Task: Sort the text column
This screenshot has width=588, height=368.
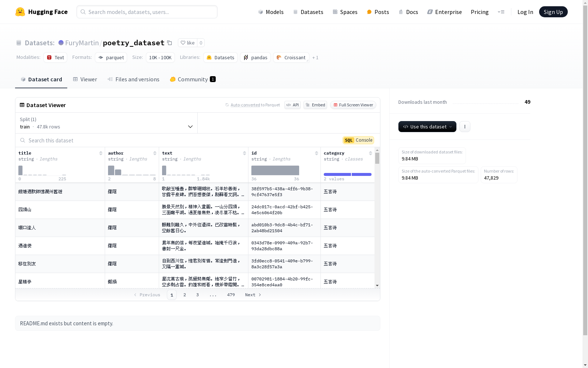Action: click(x=244, y=153)
